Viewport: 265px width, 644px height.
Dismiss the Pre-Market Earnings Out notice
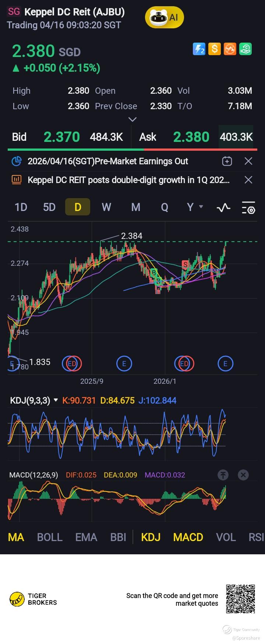[248, 161]
